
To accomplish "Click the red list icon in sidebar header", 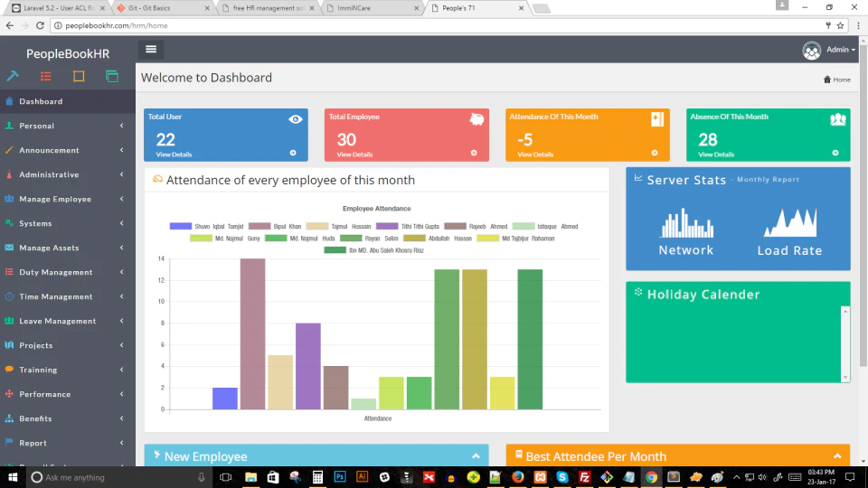I will pos(46,76).
